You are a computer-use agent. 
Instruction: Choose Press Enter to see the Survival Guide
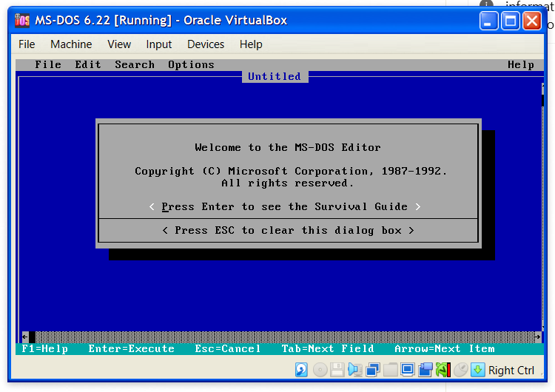285,206
